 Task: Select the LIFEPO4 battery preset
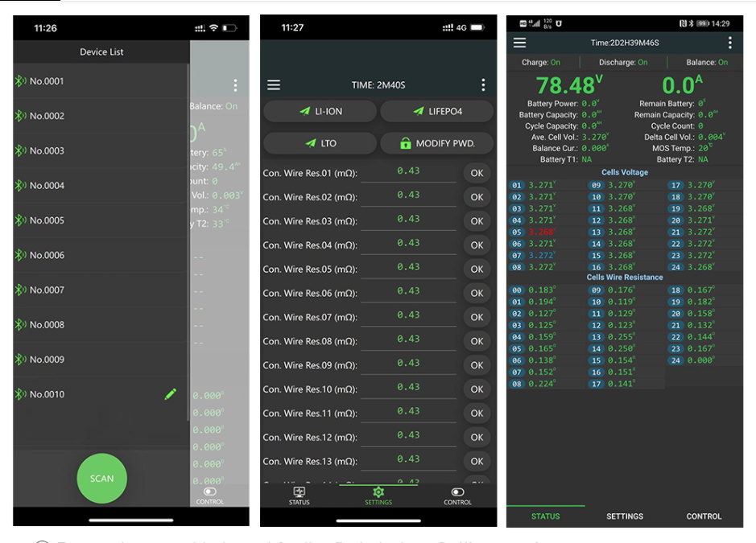tap(436, 112)
